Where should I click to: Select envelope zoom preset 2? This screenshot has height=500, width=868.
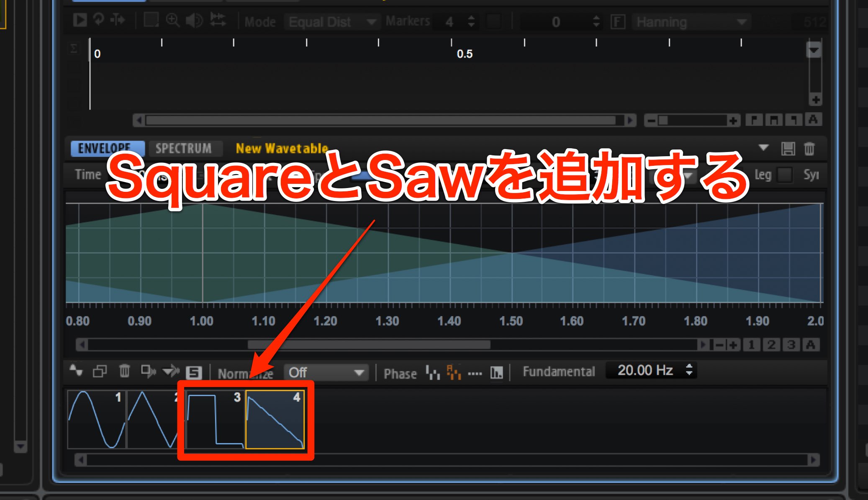(771, 345)
